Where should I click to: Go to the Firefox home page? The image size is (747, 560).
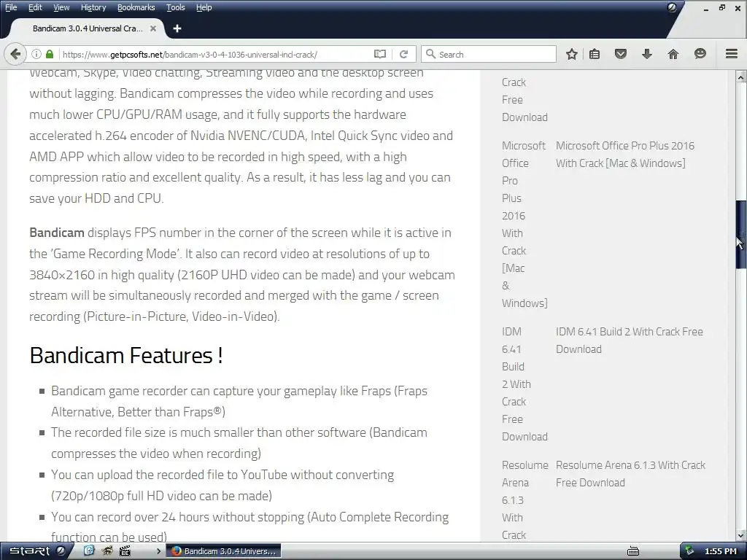673,54
